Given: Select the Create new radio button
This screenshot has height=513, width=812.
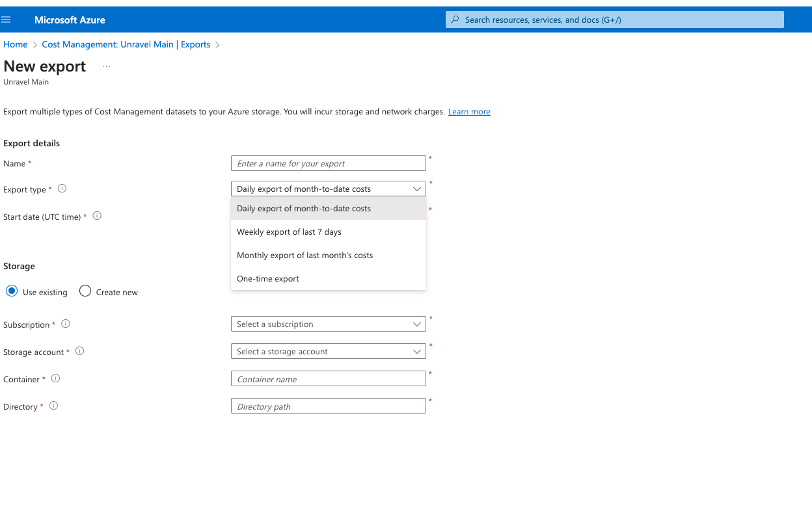Looking at the screenshot, I should 85,291.
